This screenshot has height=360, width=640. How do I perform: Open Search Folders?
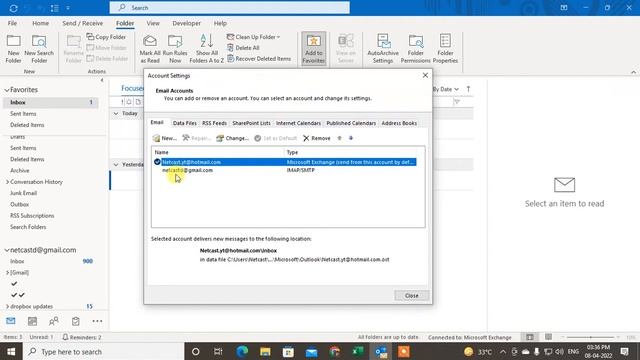click(x=28, y=227)
